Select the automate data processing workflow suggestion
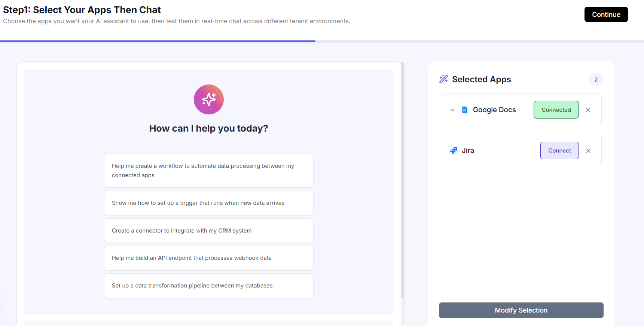The image size is (644, 326). 209,170
